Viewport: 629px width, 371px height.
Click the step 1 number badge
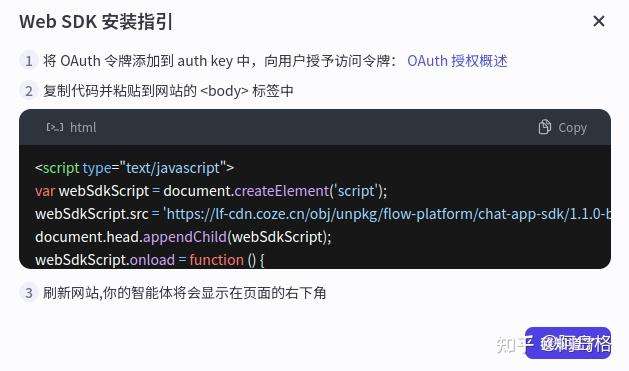pyautogui.click(x=28, y=61)
